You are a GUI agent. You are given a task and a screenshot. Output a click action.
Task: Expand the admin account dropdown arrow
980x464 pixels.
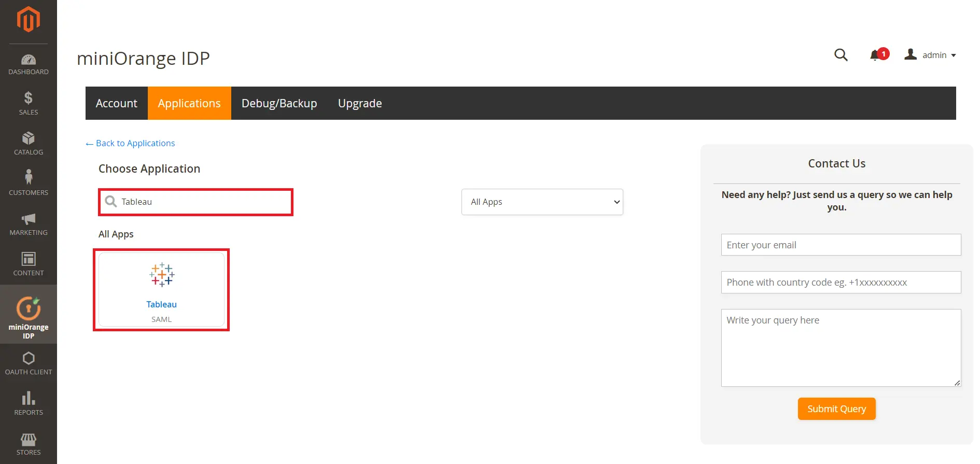[954, 55]
